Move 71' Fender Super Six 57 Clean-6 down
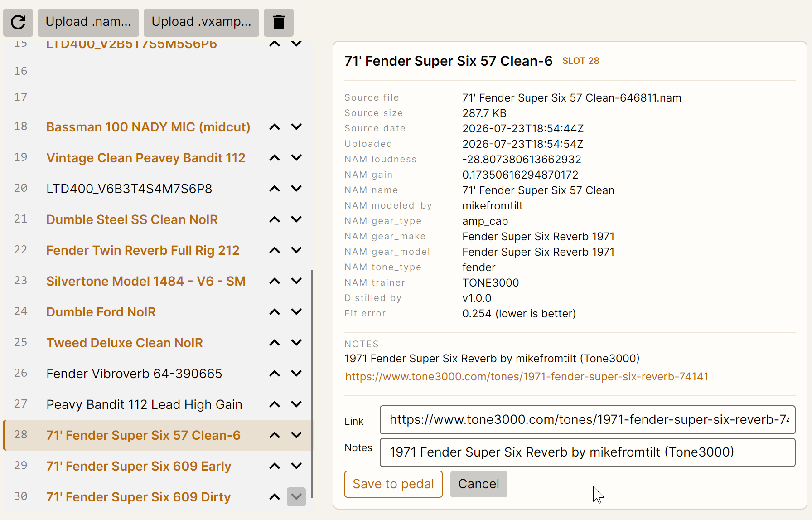The image size is (812, 520). (x=296, y=435)
